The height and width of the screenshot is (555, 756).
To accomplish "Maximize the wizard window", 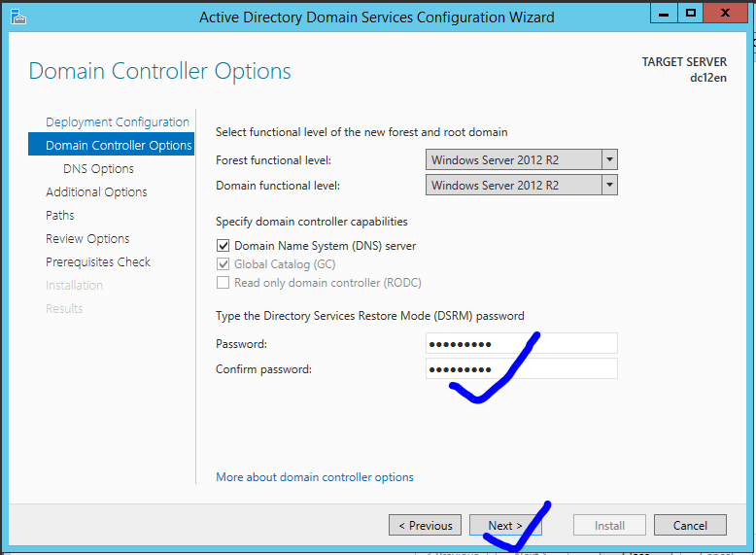I will [x=691, y=13].
